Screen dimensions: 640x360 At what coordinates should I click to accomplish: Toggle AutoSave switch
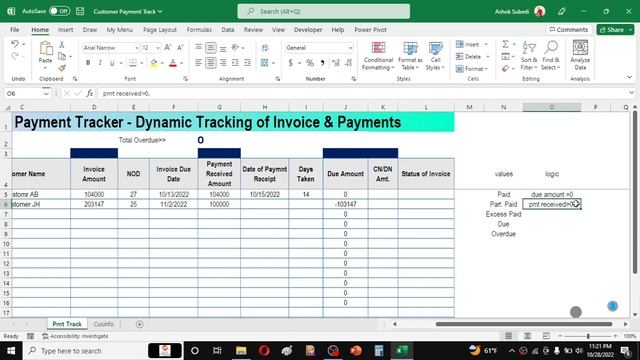59,11
